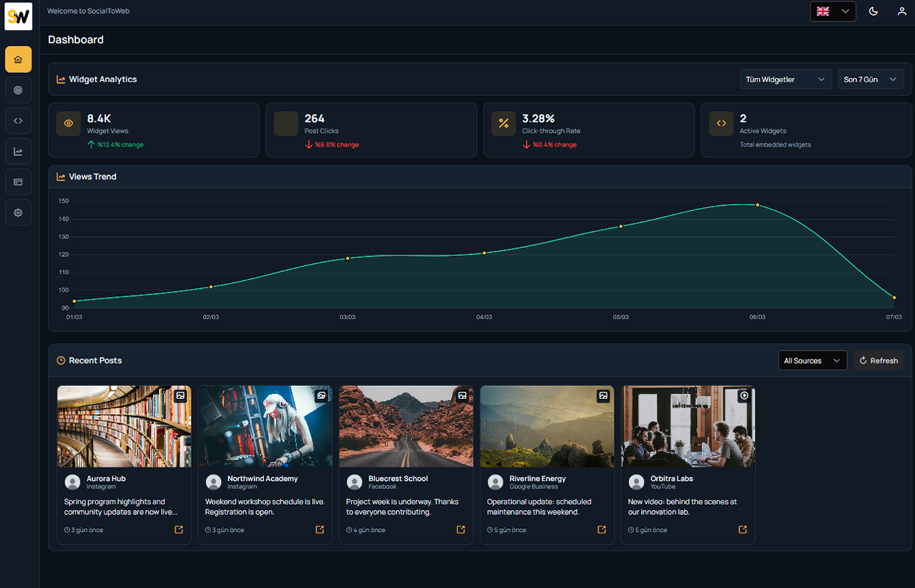Open external link on Bluecrest School post
Viewport: 915px width, 588px height.
[x=460, y=530]
